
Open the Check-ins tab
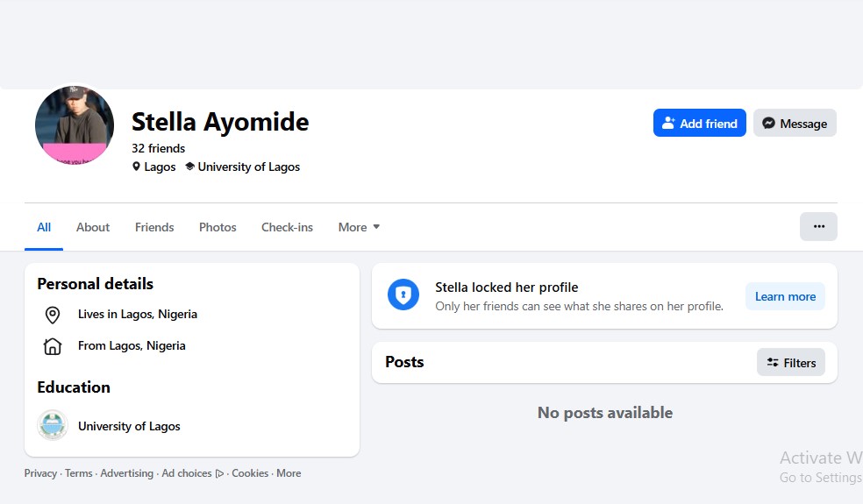[x=287, y=227]
